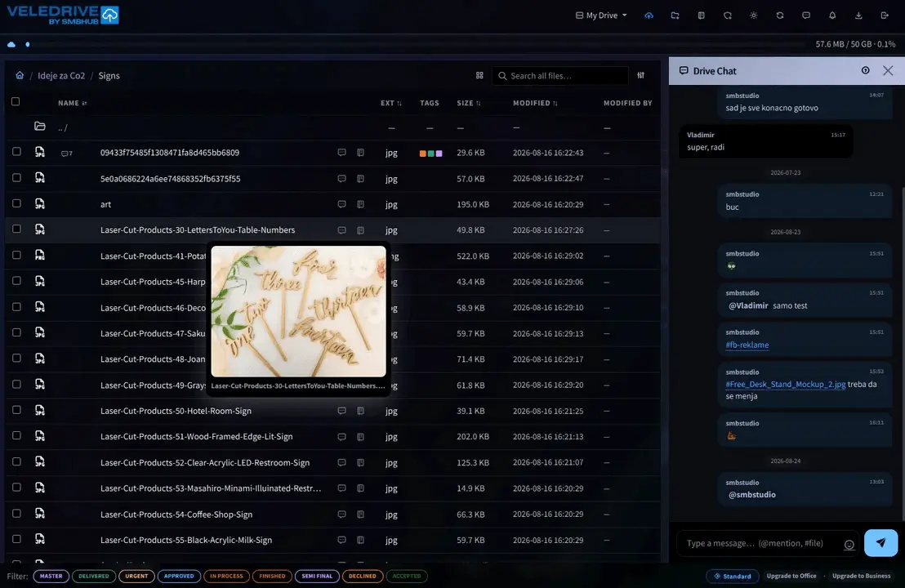Check the box for 5e0a0686224a6ee74868352fb6375f55
This screenshot has width=905, height=588.
coord(16,178)
